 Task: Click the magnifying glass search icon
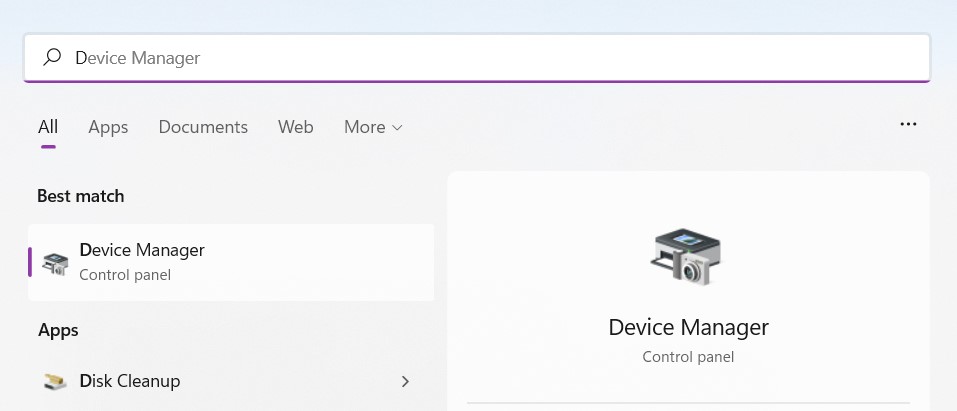52,57
